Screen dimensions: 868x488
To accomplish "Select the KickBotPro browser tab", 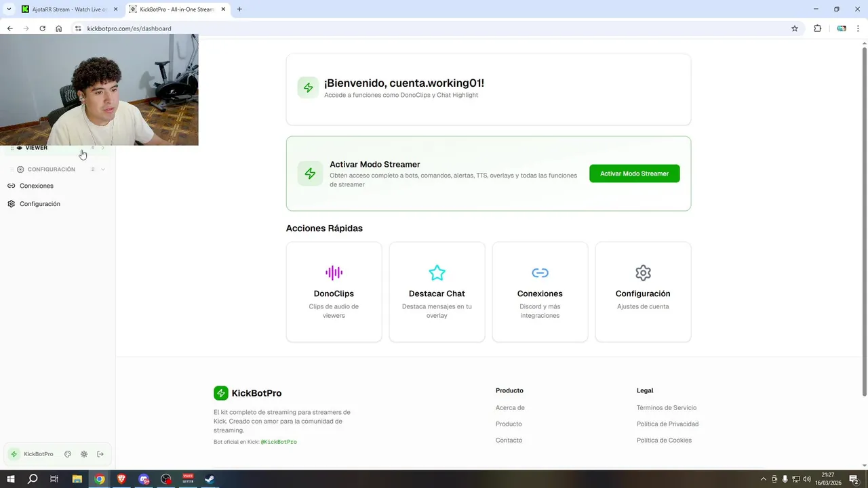I will pyautogui.click(x=178, y=9).
